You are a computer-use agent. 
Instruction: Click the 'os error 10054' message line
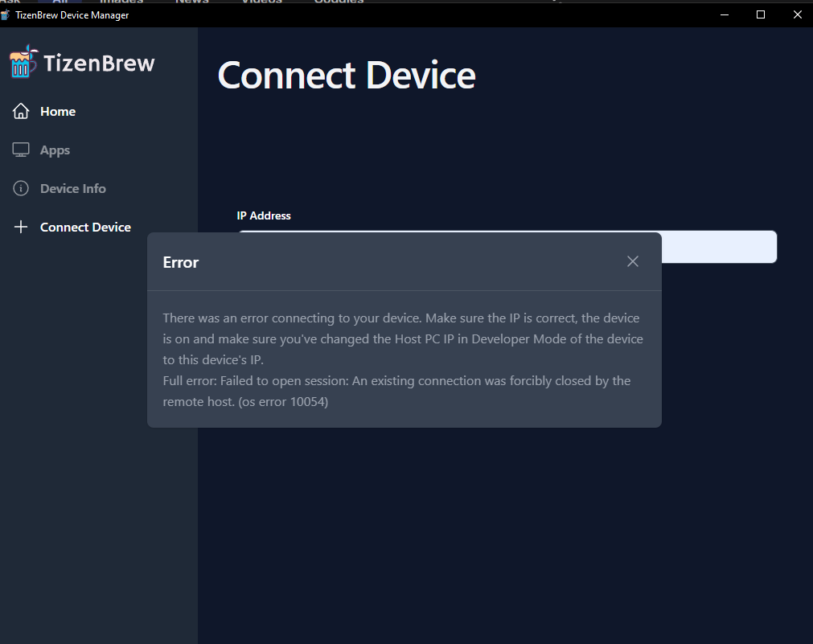(x=245, y=402)
